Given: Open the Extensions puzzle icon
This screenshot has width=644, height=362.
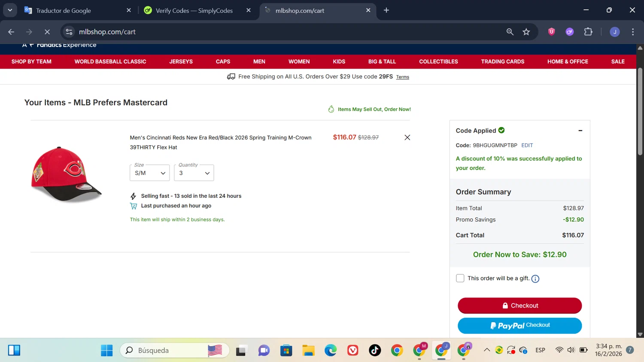Looking at the screenshot, I should 588,32.
